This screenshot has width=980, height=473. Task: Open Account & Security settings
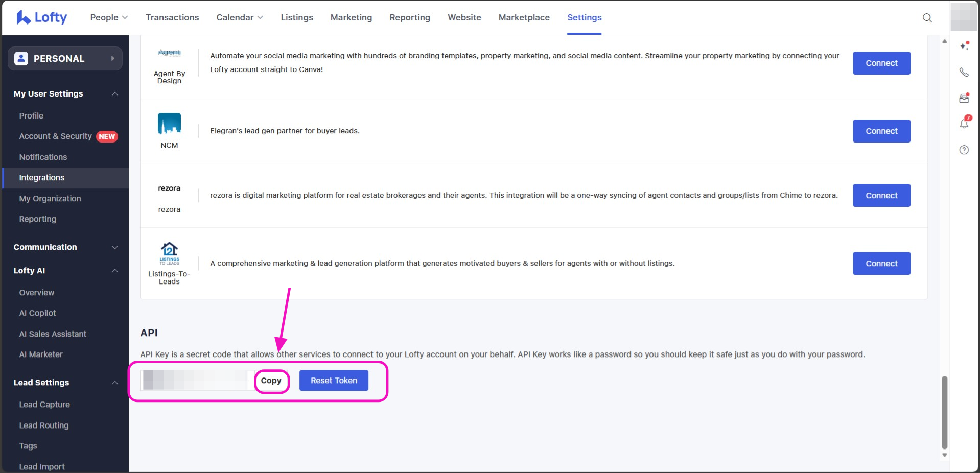pyautogui.click(x=56, y=136)
